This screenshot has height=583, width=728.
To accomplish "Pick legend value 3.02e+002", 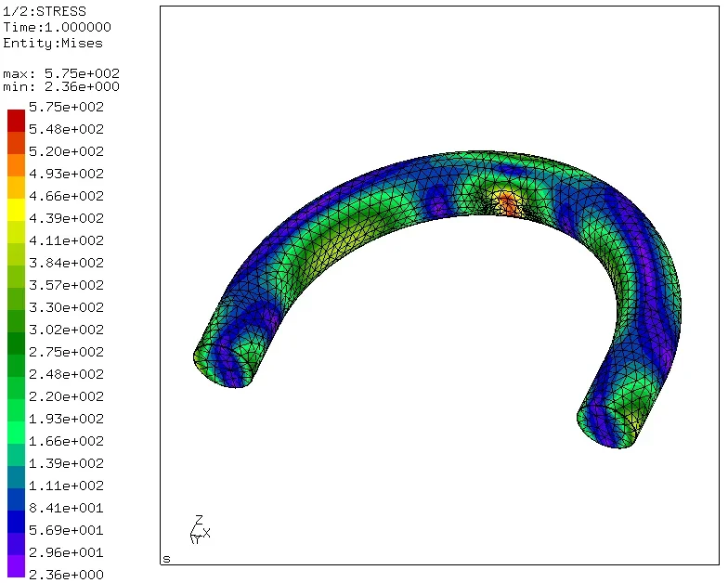I will tap(67, 330).
